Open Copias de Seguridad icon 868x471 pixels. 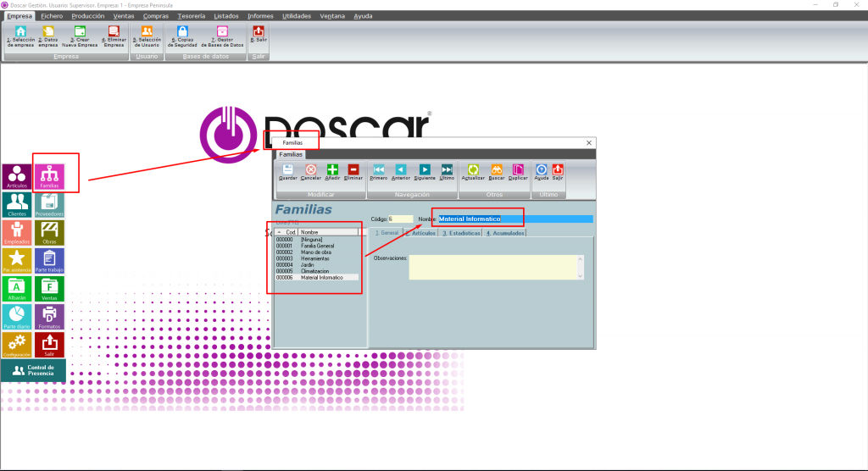coord(182,37)
